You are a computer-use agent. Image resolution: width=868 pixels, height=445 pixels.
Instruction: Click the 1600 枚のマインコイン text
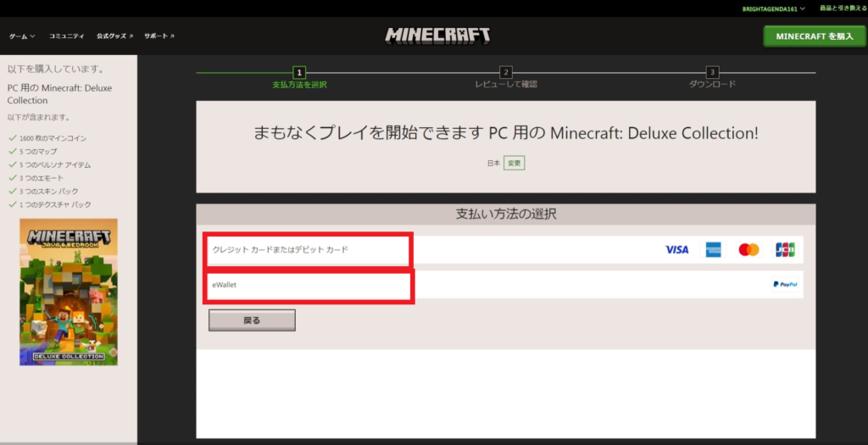point(53,138)
